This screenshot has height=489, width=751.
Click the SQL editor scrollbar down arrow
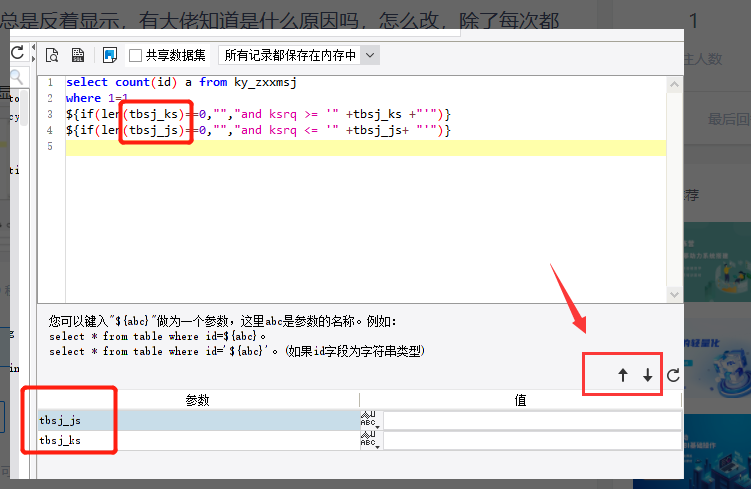point(674,295)
